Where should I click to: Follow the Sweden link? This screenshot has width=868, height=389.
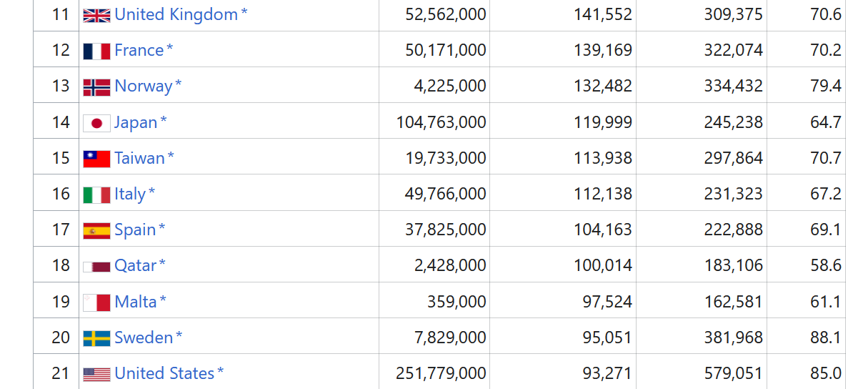coord(144,337)
